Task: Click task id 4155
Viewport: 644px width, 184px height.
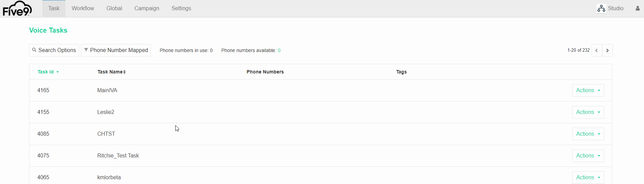Action: point(43,112)
